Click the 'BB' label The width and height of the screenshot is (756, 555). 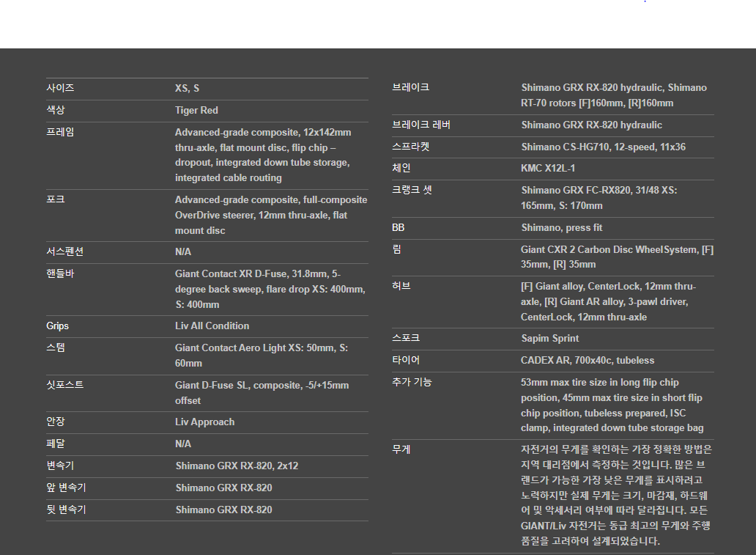tap(399, 227)
